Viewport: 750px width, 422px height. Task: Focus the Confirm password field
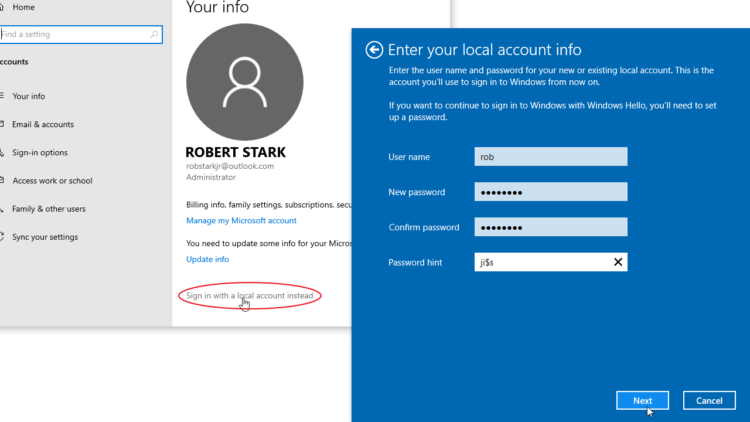[551, 227]
